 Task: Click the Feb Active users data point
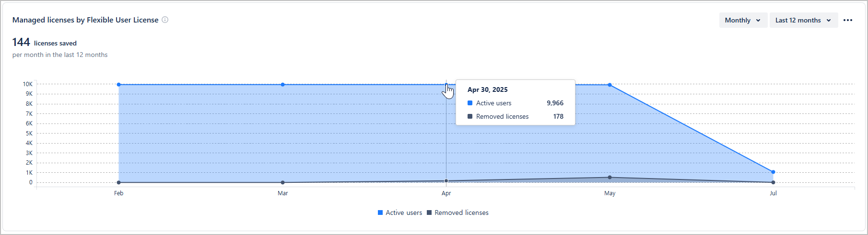click(119, 85)
